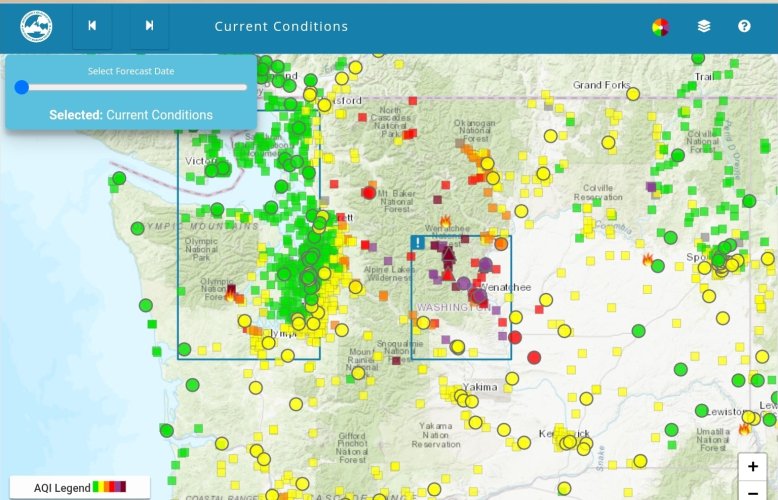Click the Current Conditions header title
Screen dimensions: 778x500
(281, 27)
